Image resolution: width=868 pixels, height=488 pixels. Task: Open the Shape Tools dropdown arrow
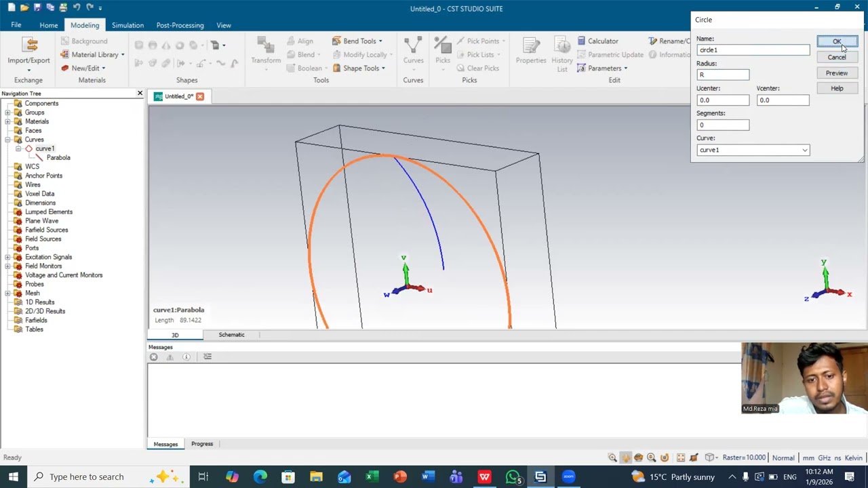(383, 68)
